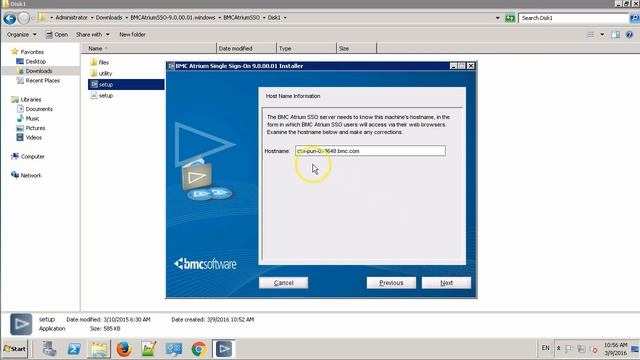
Task: Open the Share with dropdown
Action: 93,35
